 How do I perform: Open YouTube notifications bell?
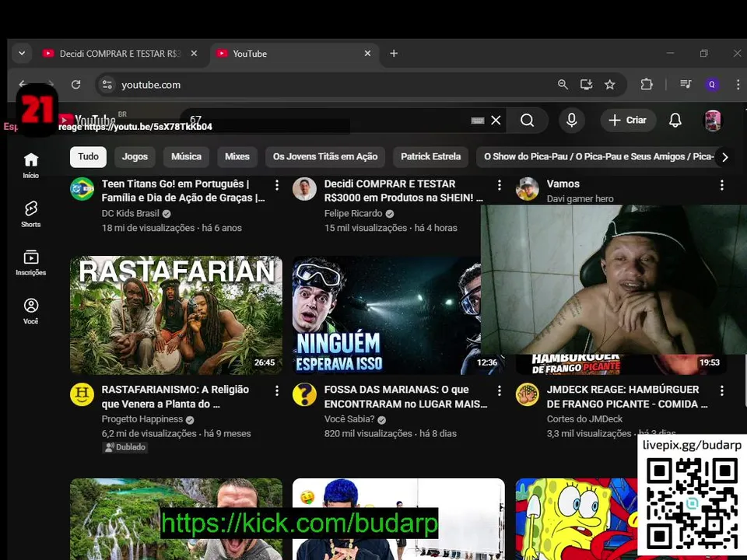click(x=675, y=120)
